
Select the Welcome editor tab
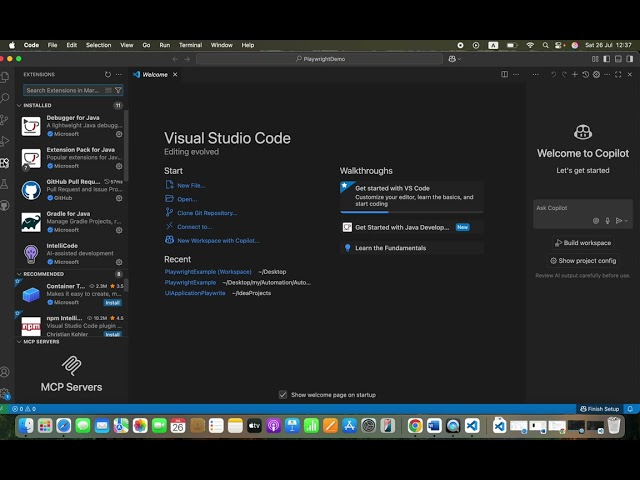point(155,74)
